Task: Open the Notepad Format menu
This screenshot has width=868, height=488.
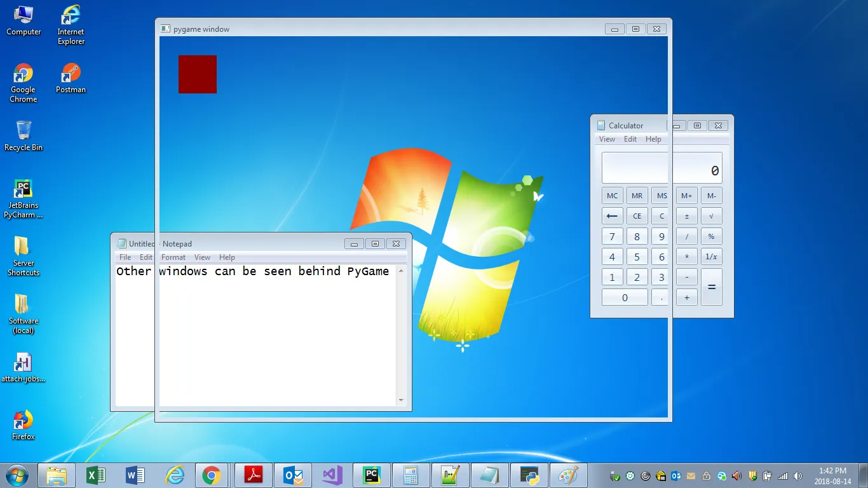Action: tap(173, 257)
